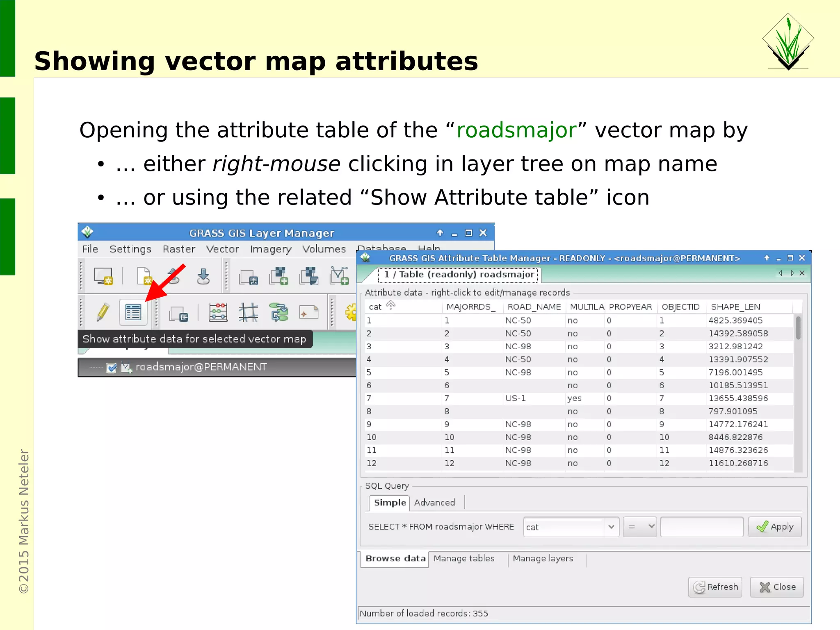The image size is (840, 630).
Task: Select roadsmajor@PERMANENT in the layer tree
Action: (x=201, y=367)
